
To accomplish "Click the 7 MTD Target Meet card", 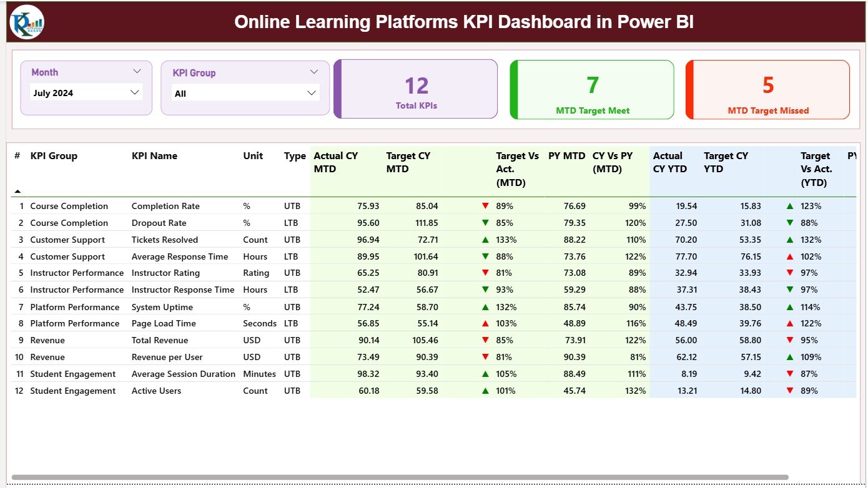I will point(591,89).
